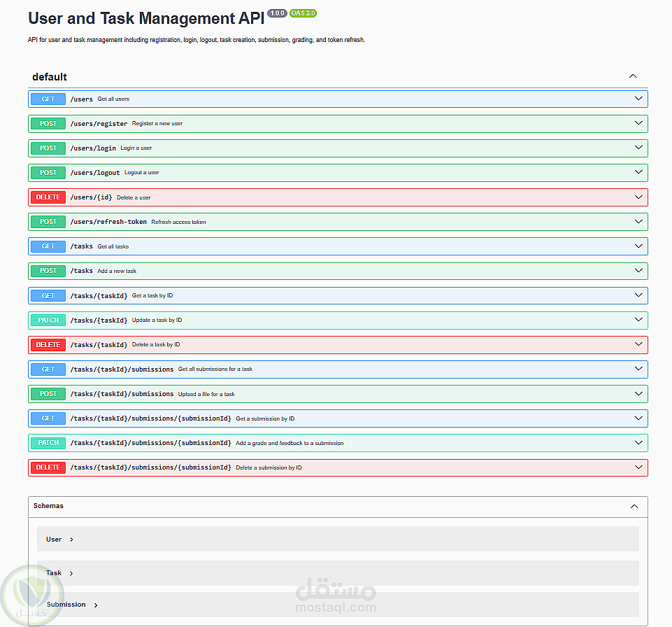Select the Submission schema name
This screenshot has height=627, width=672.
pyautogui.click(x=66, y=605)
